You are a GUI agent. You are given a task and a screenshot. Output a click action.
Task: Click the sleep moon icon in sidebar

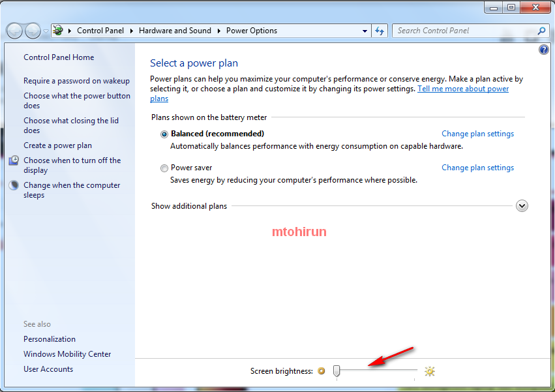pos(14,185)
